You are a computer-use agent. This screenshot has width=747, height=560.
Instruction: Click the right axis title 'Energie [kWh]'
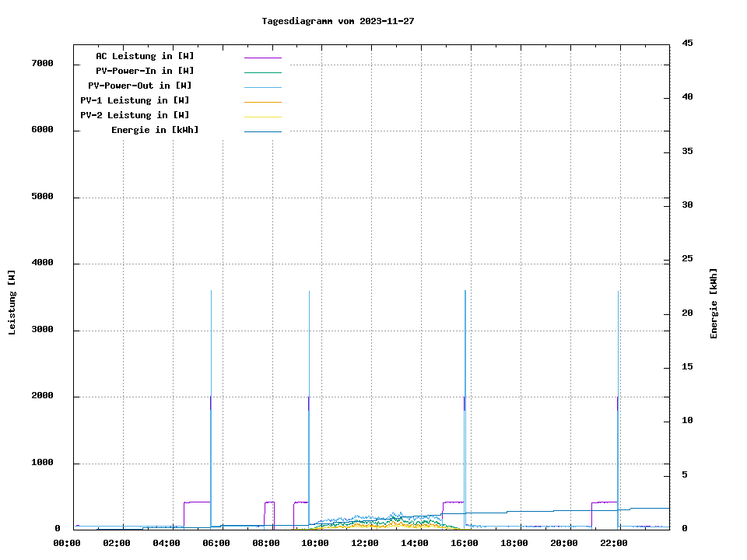[714, 303]
